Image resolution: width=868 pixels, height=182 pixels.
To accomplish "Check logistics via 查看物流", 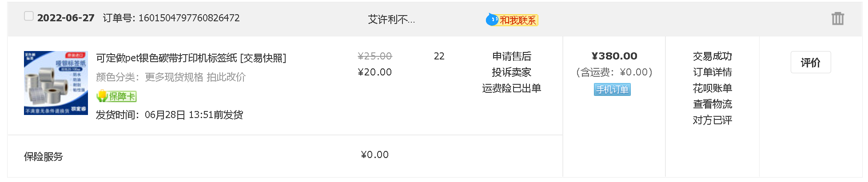I will 712,104.
